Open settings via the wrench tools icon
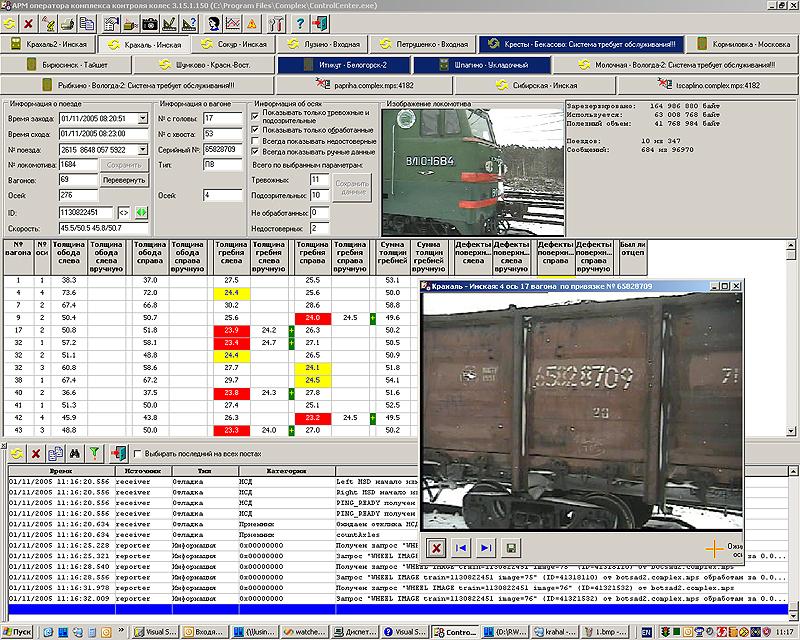800x640 pixels. [276, 23]
